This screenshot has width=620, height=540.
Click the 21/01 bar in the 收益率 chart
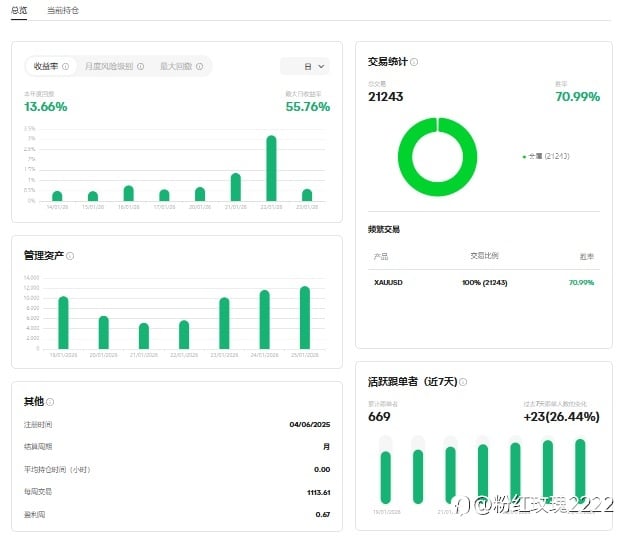(x=236, y=187)
